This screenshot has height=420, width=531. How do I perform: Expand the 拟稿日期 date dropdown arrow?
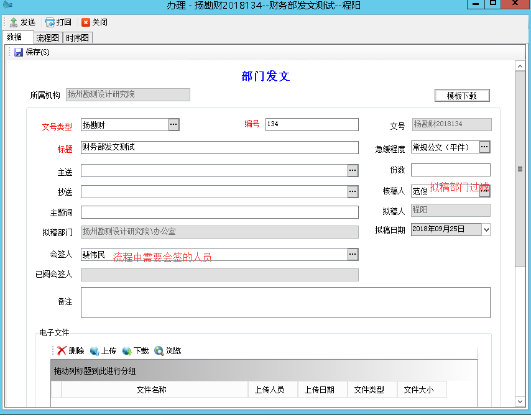pos(486,230)
